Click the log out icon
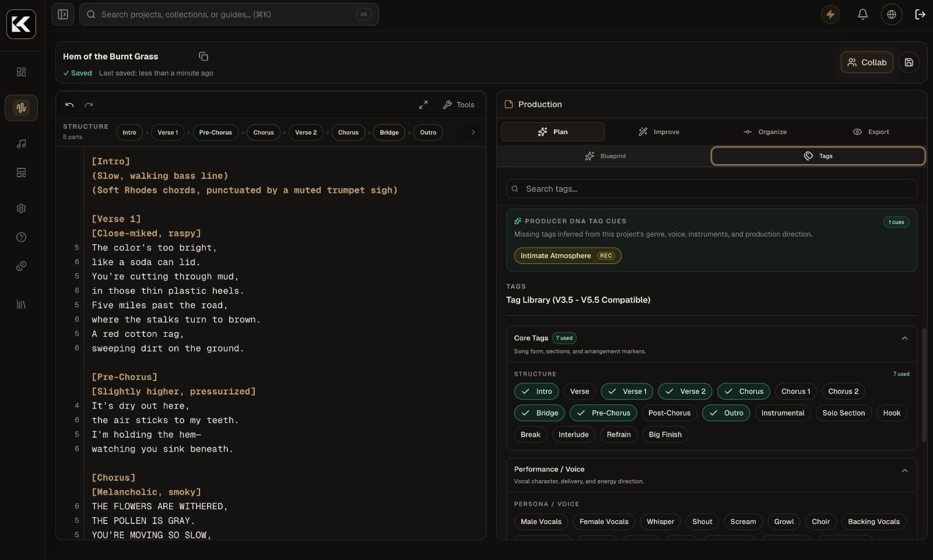This screenshot has height=560, width=933. [x=920, y=15]
